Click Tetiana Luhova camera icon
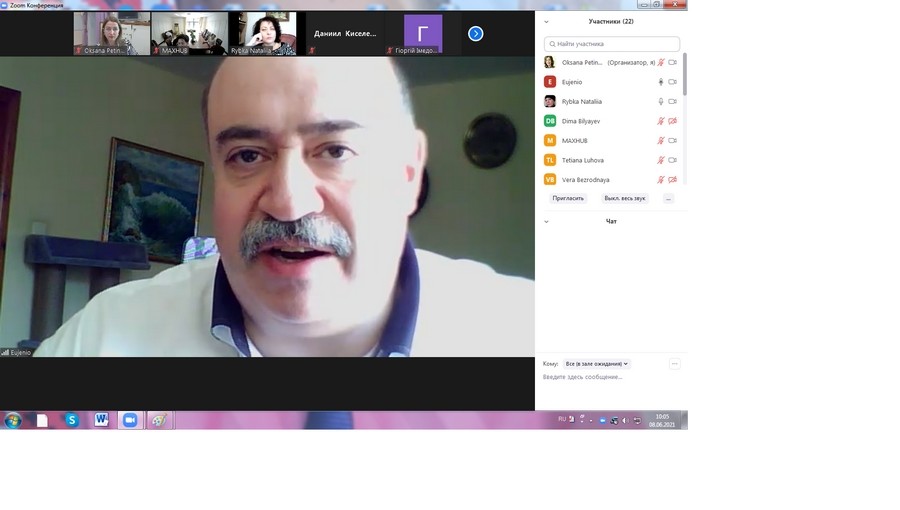 coord(673,160)
